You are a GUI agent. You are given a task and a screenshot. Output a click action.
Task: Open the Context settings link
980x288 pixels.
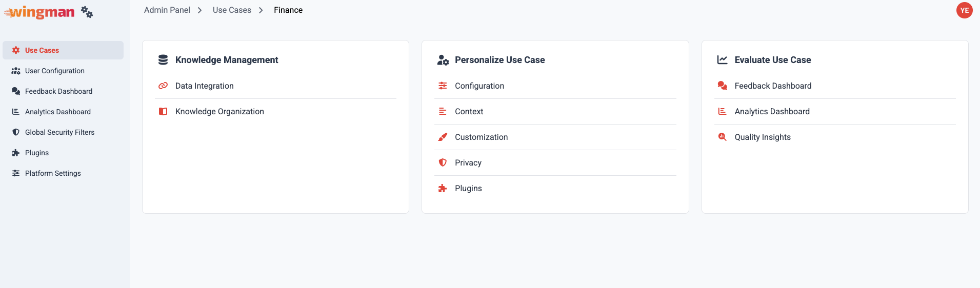469,111
